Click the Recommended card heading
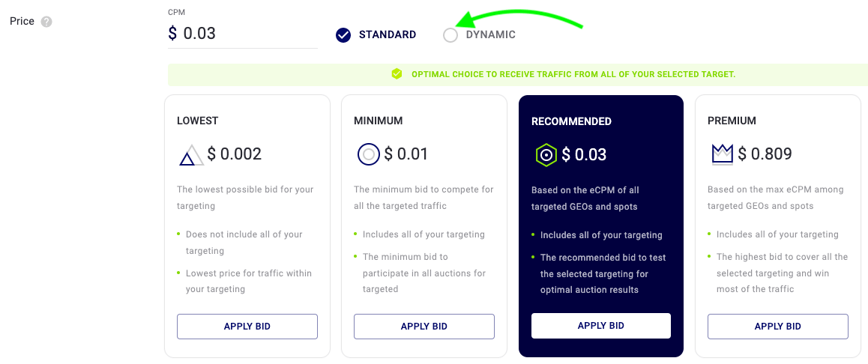This screenshot has width=868, height=364. 571,121
